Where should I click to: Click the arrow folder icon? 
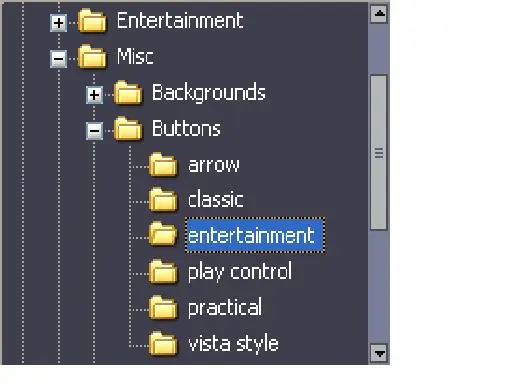[x=163, y=164]
